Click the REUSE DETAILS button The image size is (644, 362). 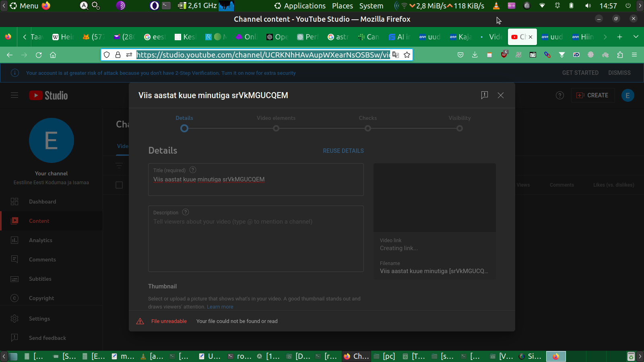343,151
